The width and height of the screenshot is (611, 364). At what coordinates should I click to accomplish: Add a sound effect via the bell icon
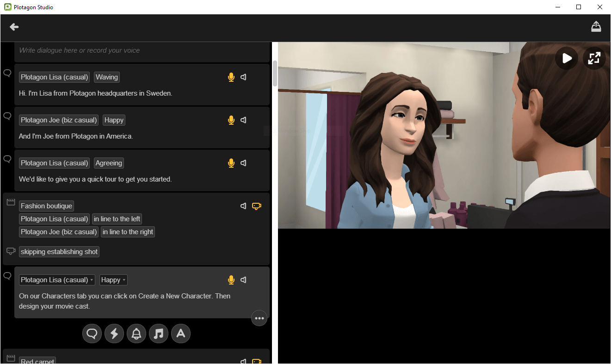(x=136, y=333)
